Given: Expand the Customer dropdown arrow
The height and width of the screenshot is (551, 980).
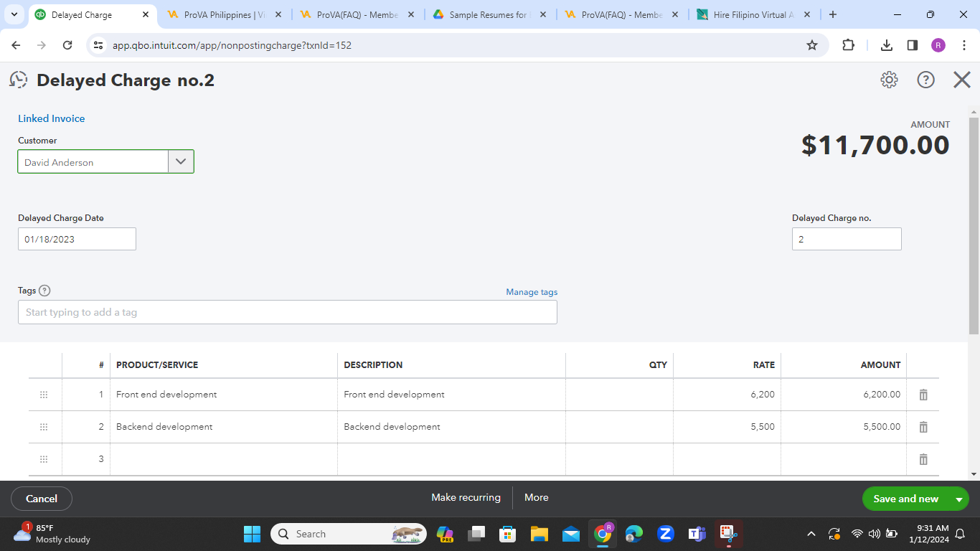Looking at the screenshot, I should coord(181,161).
